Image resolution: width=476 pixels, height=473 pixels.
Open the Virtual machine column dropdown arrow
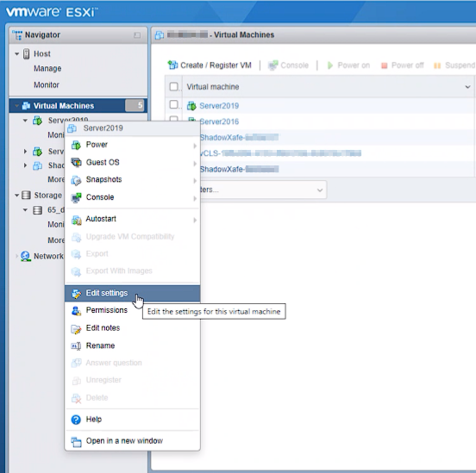(x=467, y=87)
